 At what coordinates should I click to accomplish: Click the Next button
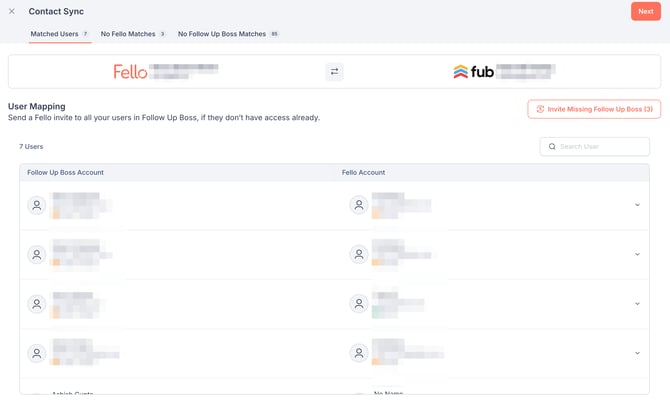click(646, 12)
